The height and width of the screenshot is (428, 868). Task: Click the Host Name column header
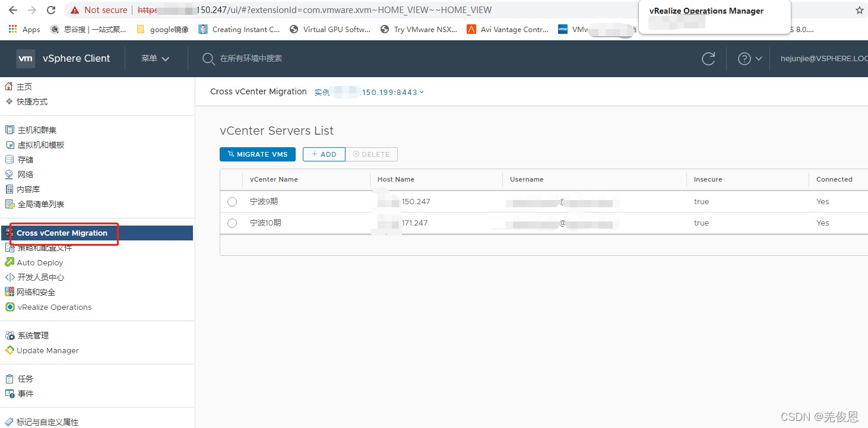pyautogui.click(x=396, y=179)
